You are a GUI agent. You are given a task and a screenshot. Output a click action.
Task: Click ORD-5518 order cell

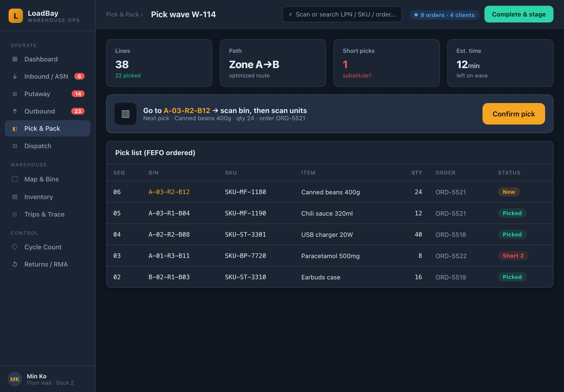point(450,234)
